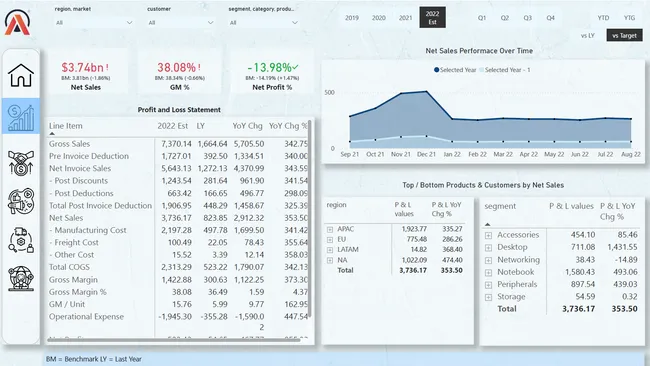The width and height of the screenshot is (650, 366).
Task: Switch to YTD view
Action: (603, 18)
